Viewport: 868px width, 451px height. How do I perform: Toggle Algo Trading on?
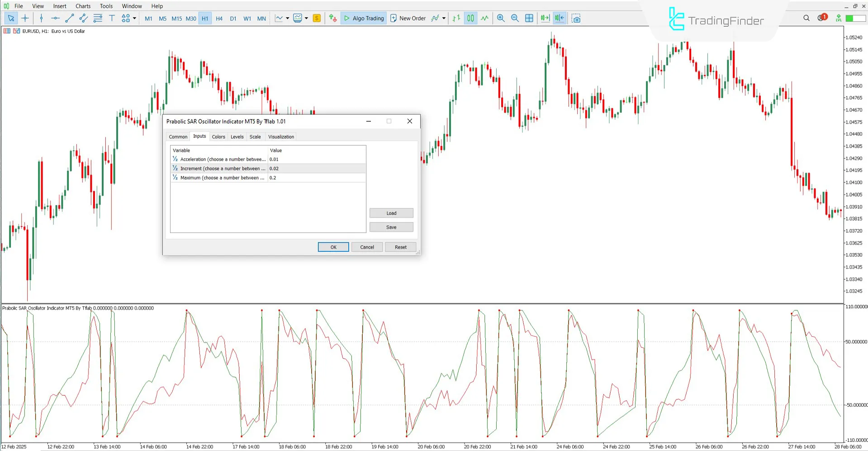pyautogui.click(x=363, y=18)
